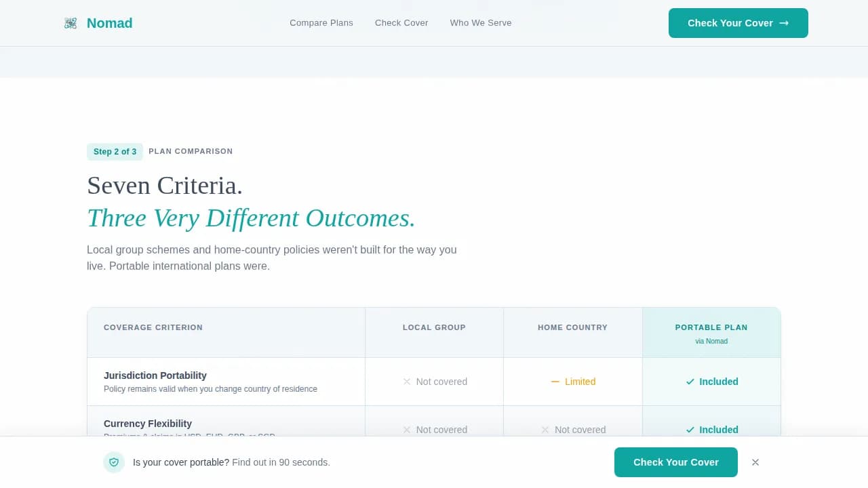
Task: Click the Nomad bicycle logo icon
Action: coord(71,22)
